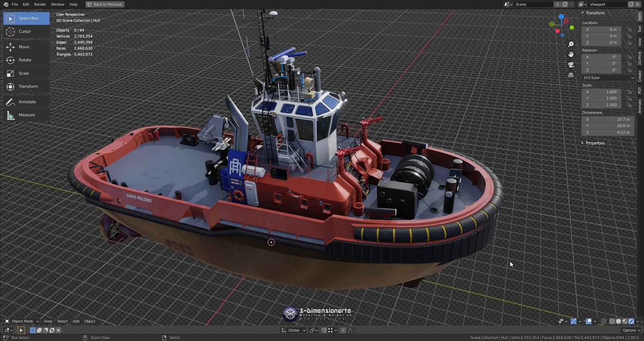Switch perspective/orthographic with the grid icon
This screenshot has width=644, height=341.
tap(571, 75)
